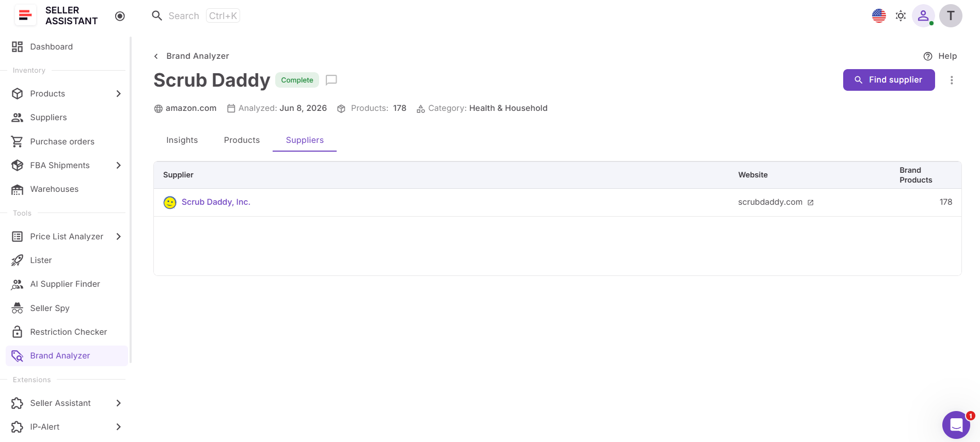
Task: Click the globe icon next to amazon.com
Action: click(x=159, y=109)
